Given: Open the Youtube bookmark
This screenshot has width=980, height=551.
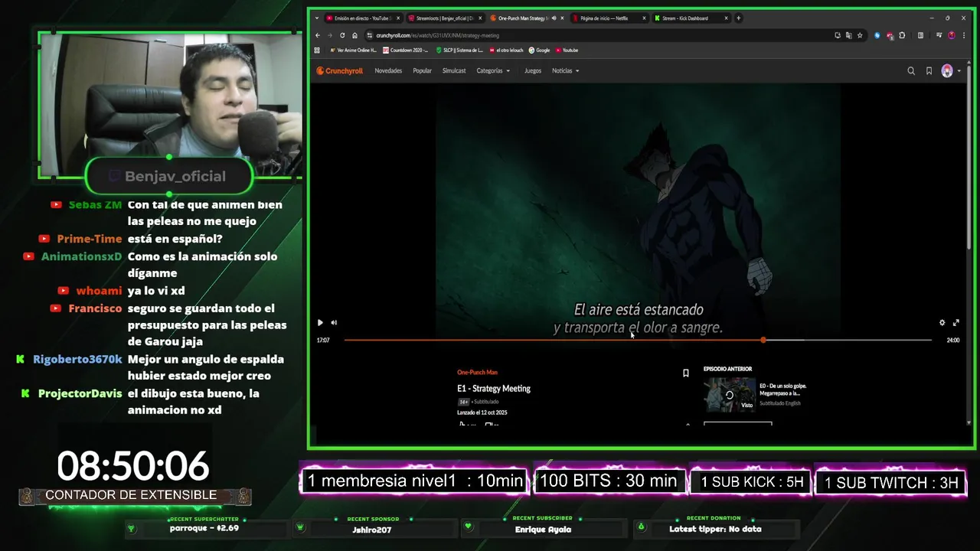Looking at the screenshot, I should [567, 51].
